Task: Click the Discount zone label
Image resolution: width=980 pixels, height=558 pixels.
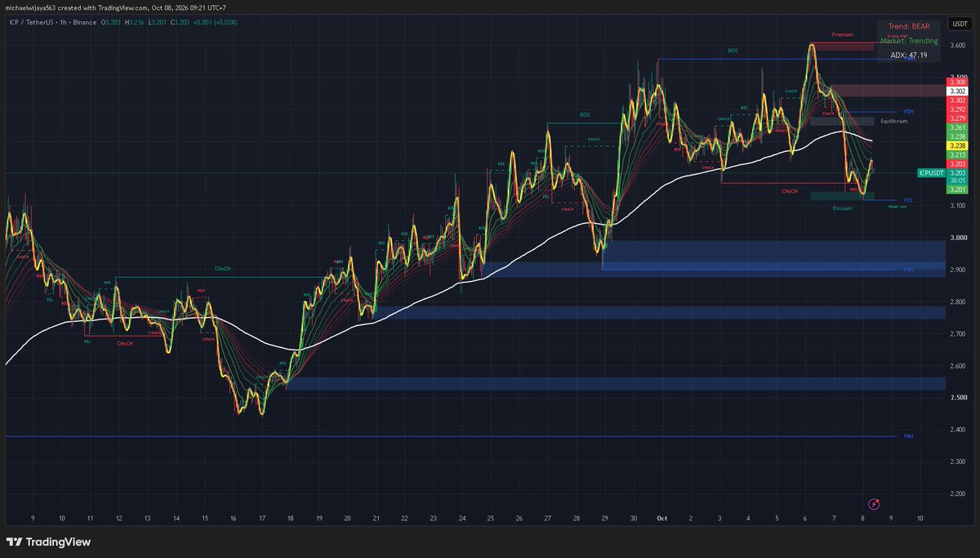Action: pos(843,208)
